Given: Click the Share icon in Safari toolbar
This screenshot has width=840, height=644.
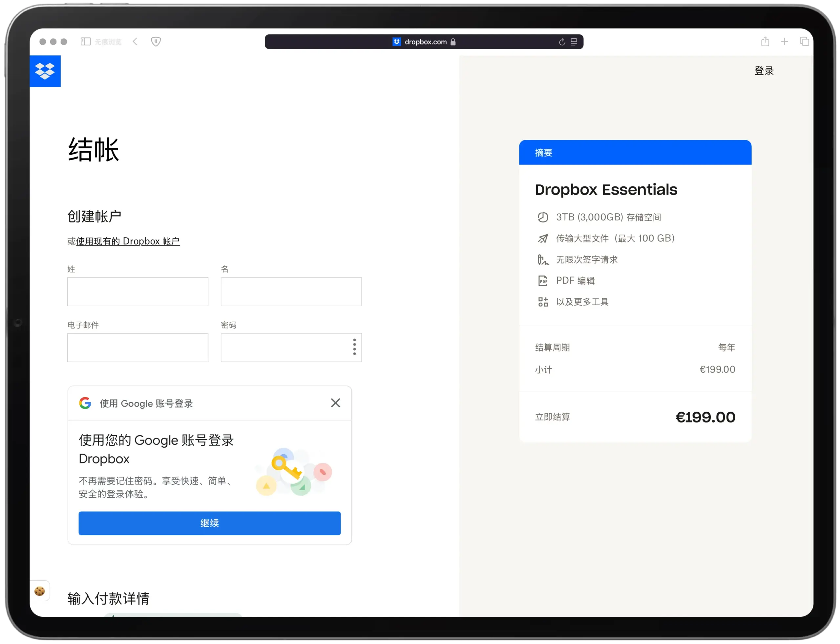Looking at the screenshot, I should (x=765, y=41).
